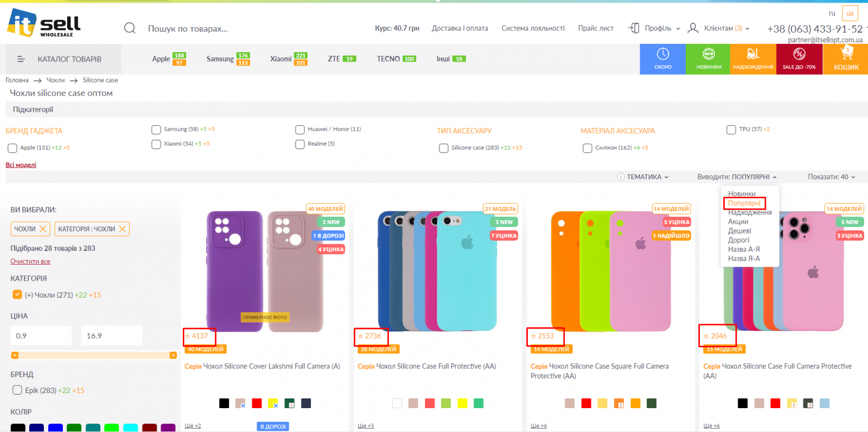Open the СКОРО clock icon section
This screenshot has width=868, height=432.
[x=662, y=59]
